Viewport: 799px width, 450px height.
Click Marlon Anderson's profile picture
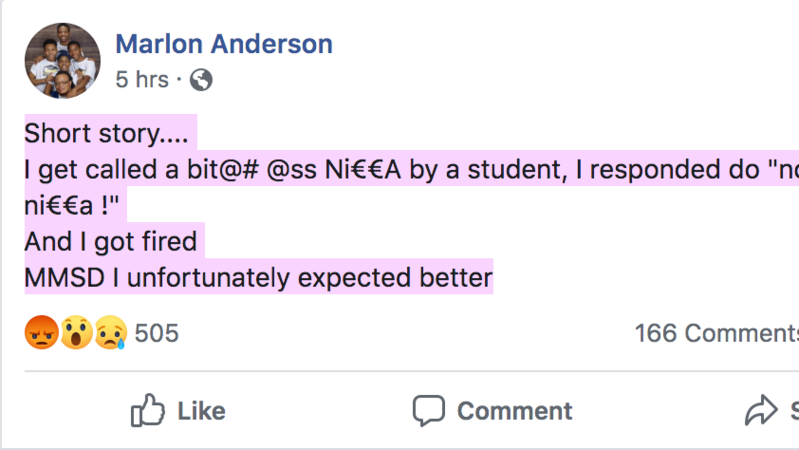pos(62,60)
